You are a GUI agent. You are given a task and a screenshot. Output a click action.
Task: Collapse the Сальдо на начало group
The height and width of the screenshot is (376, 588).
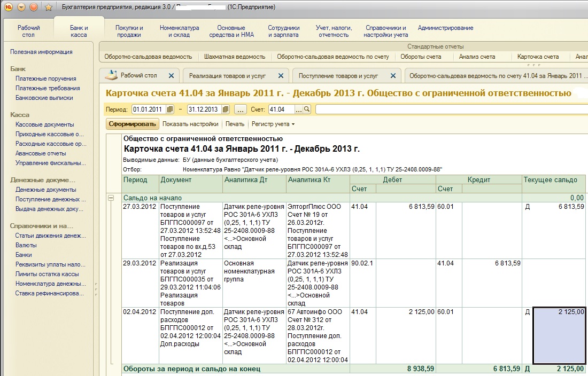(111, 198)
